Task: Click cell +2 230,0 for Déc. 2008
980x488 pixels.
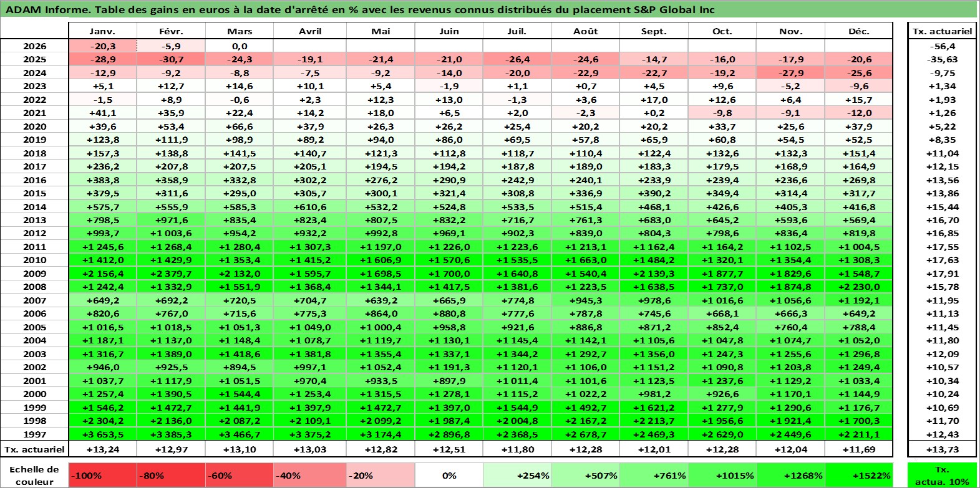Action: pos(858,287)
